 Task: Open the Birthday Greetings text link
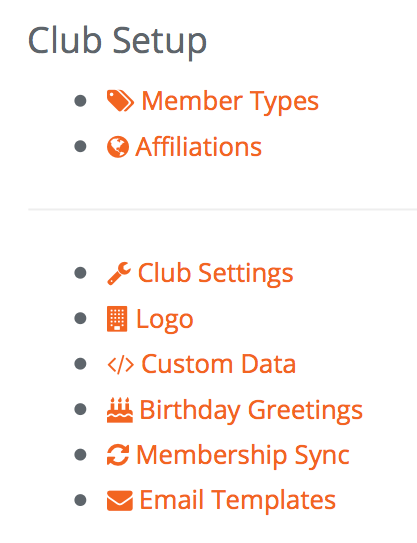251,410
